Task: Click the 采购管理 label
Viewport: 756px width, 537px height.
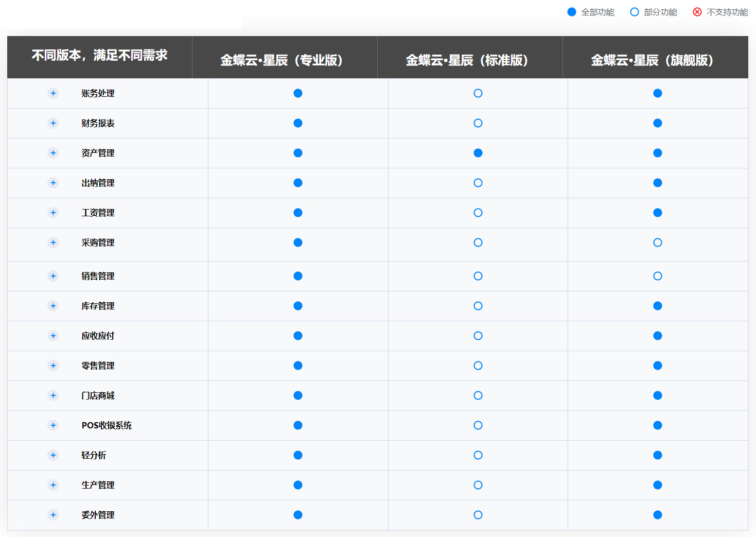Action: [x=98, y=242]
